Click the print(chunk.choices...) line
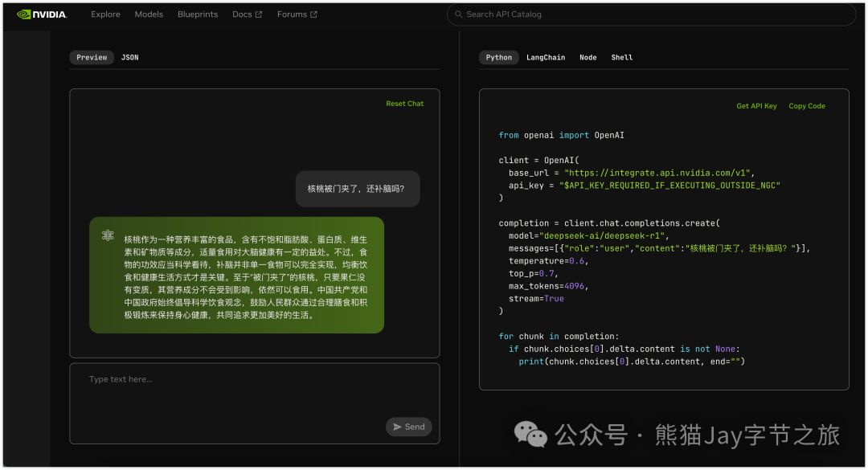Screen dimensions: 868x470 click(632, 362)
